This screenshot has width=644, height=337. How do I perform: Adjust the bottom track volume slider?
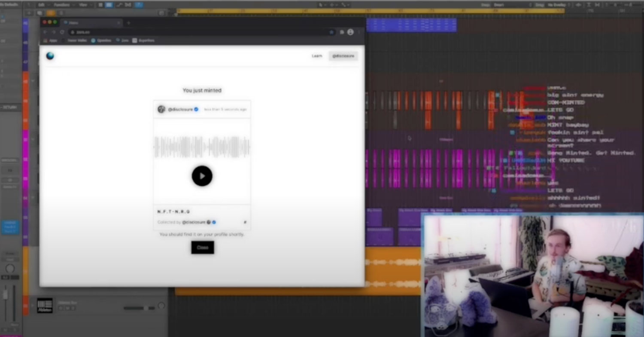coord(140,308)
